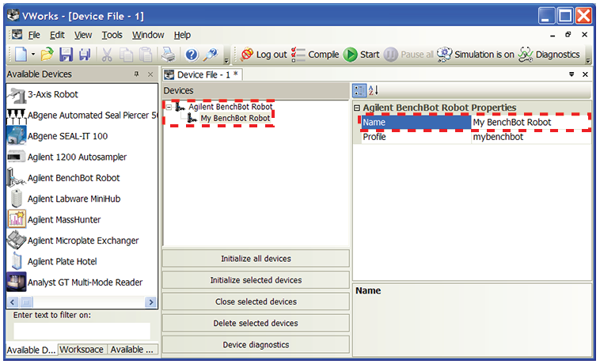This screenshot has height=364, width=600.
Task: Switch properties to categorized view
Action: tap(359, 90)
